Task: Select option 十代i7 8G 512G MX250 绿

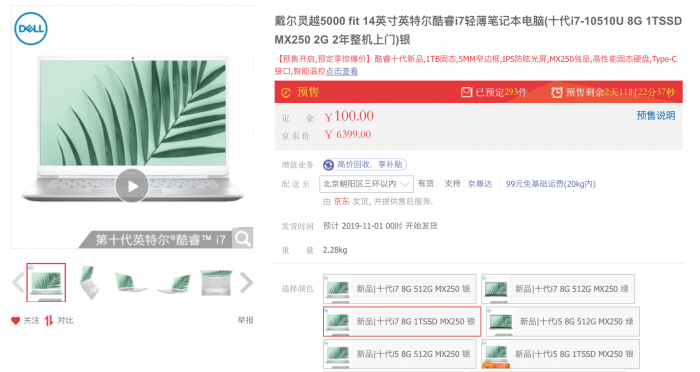Action: 558,289
